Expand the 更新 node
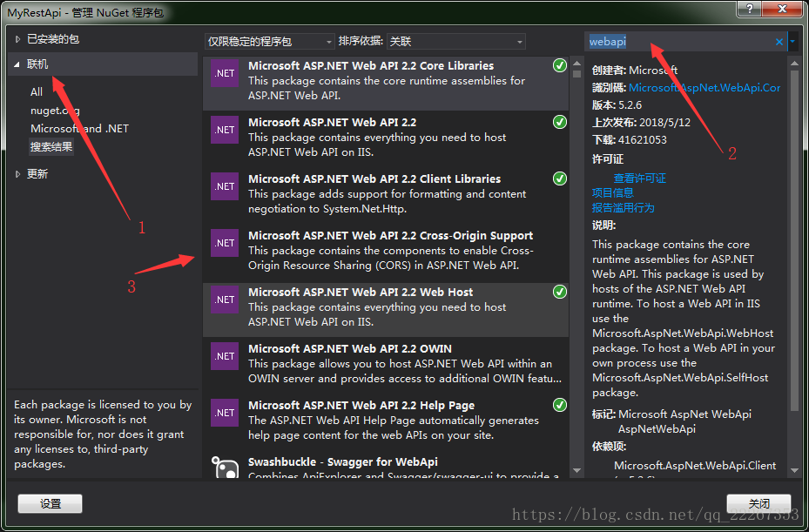 [x=17, y=174]
